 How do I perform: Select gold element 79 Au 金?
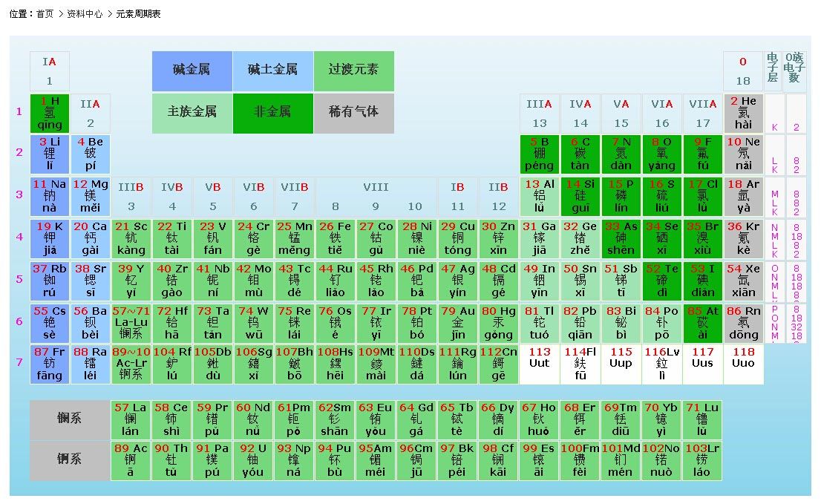pos(457,322)
